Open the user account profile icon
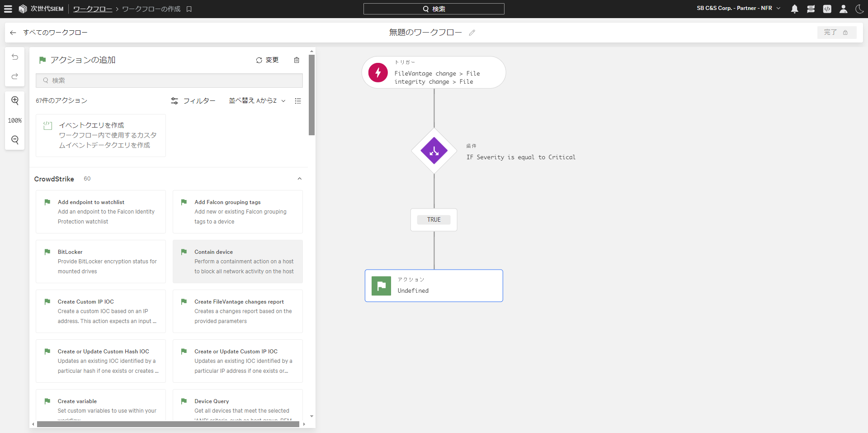 pyautogui.click(x=843, y=9)
